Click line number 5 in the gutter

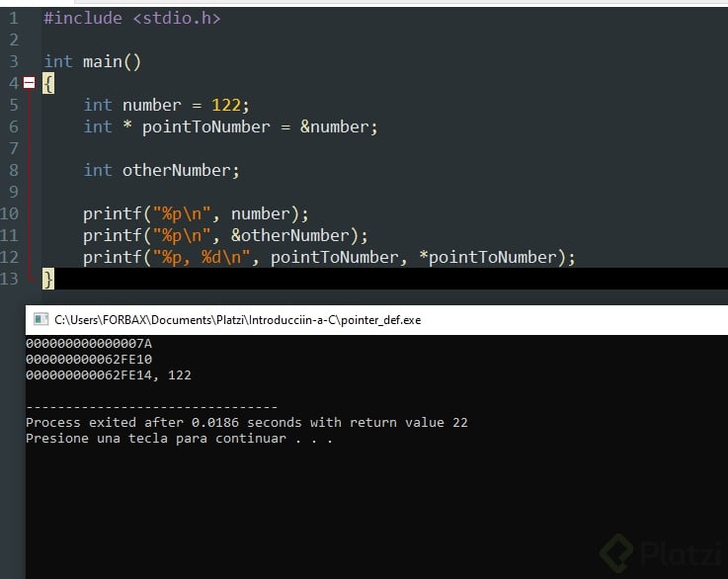(14, 105)
